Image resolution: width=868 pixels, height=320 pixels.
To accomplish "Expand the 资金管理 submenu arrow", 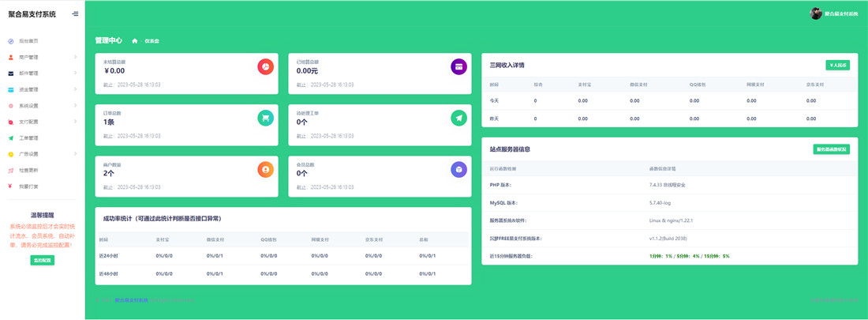I will pyautogui.click(x=75, y=89).
